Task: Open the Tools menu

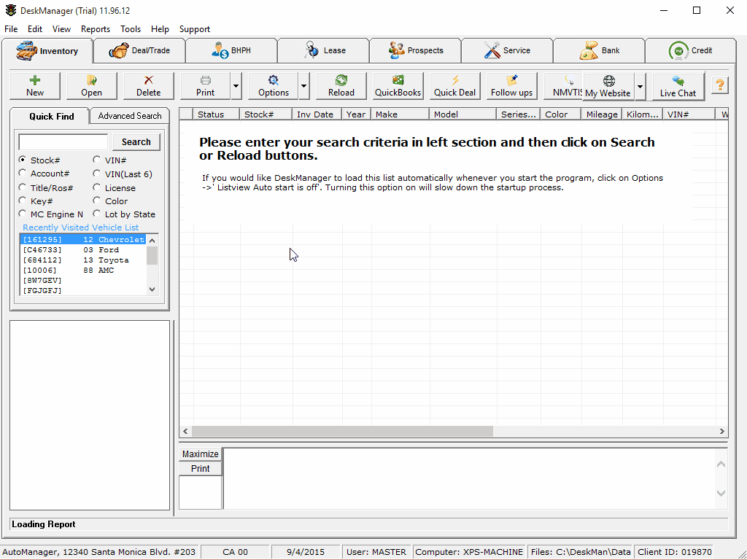Action: [131, 29]
